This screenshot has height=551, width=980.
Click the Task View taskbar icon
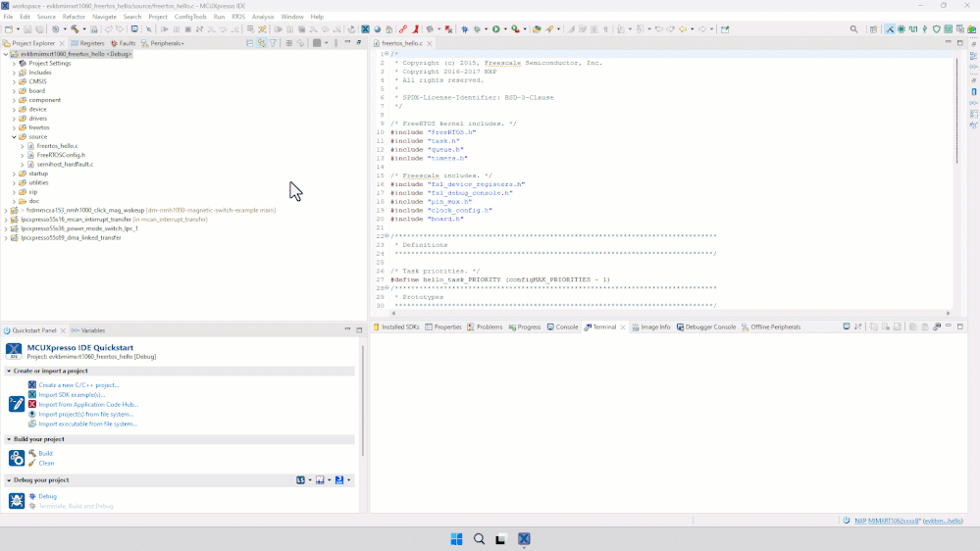pyautogui.click(x=500, y=539)
